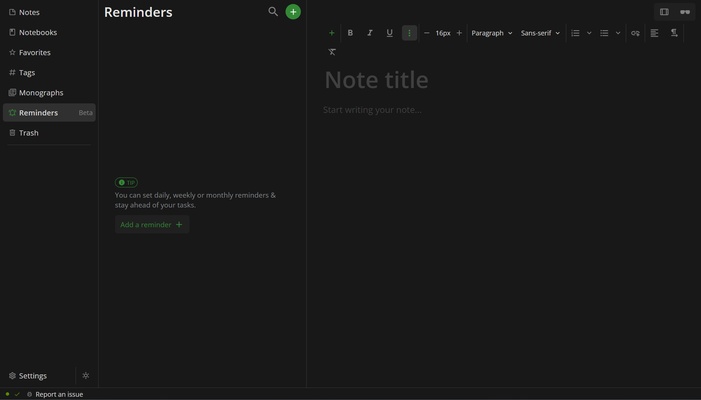
Task: Click the sync checkmark status icon
Action: 17,394
